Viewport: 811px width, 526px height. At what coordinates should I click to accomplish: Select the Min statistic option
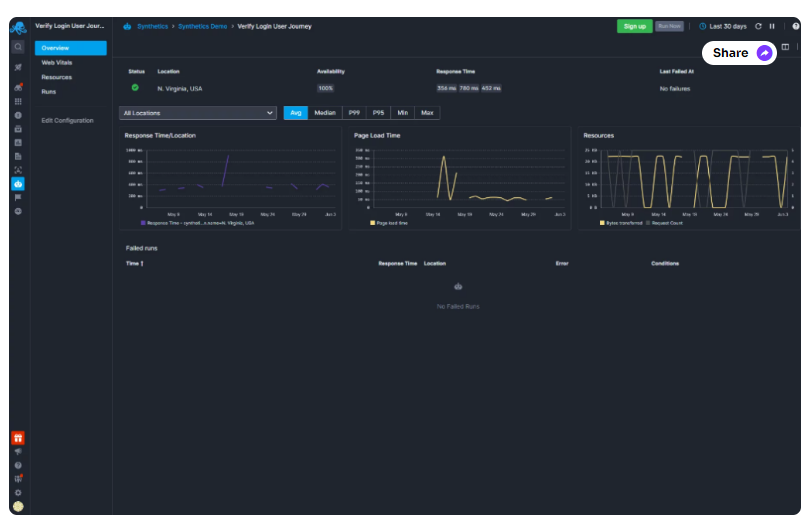[x=402, y=113]
